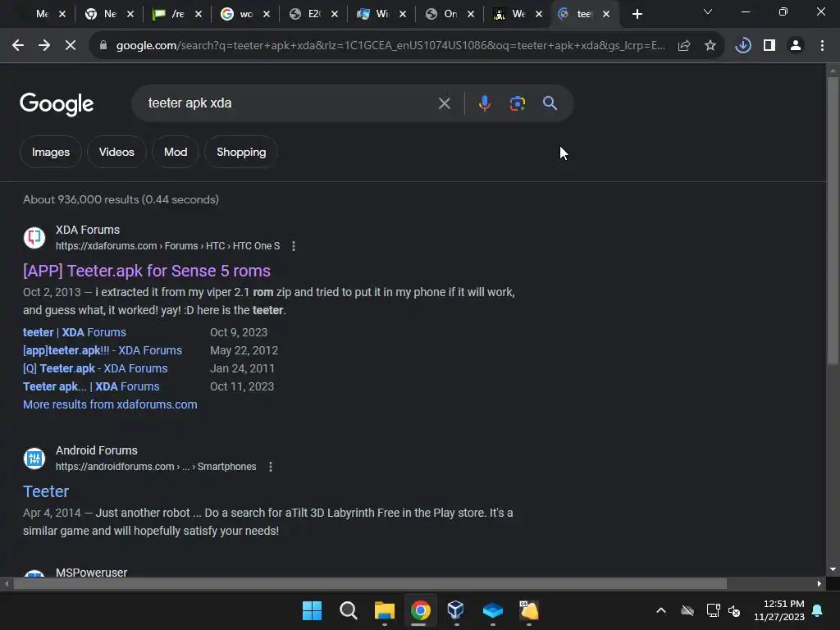Screen dimensions: 840x630
Task: Click the Android Forums favicon
Action: tap(34, 458)
